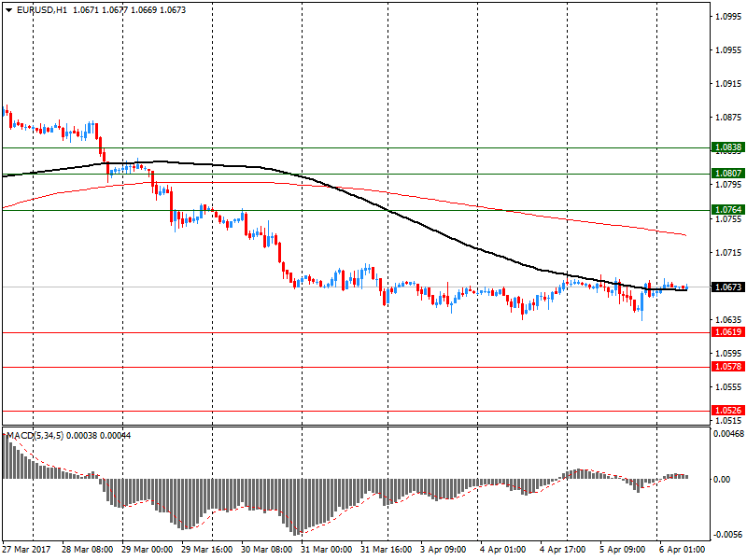Click the 1.0995 value on price scale
Screen dimensions: 747x560
(x=726, y=17)
